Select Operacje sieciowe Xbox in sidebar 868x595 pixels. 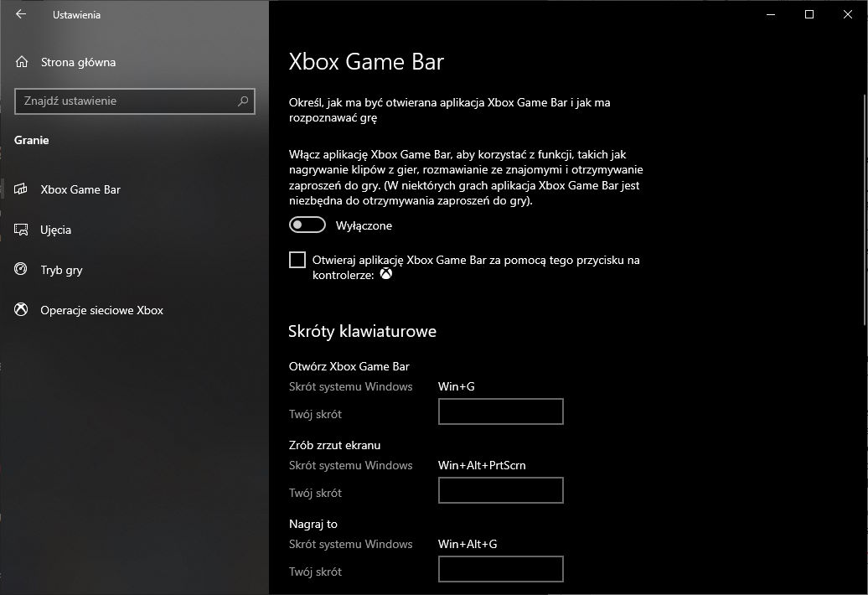(101, 310)
